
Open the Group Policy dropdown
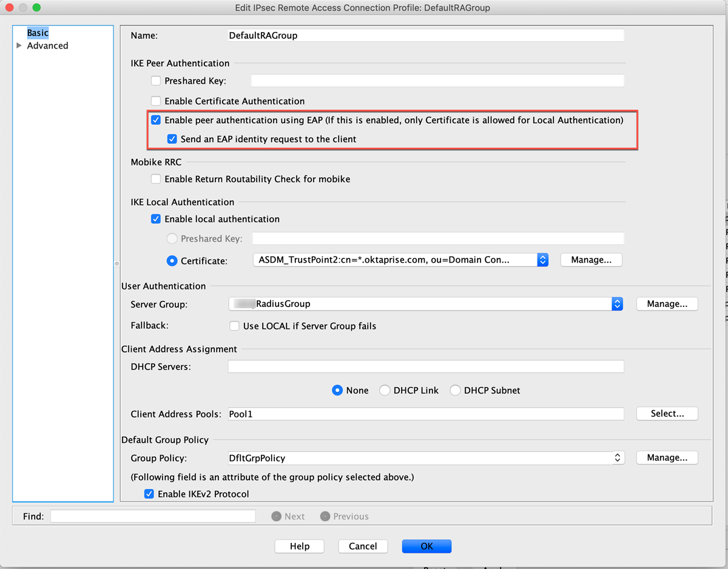(x=617, y=458)
